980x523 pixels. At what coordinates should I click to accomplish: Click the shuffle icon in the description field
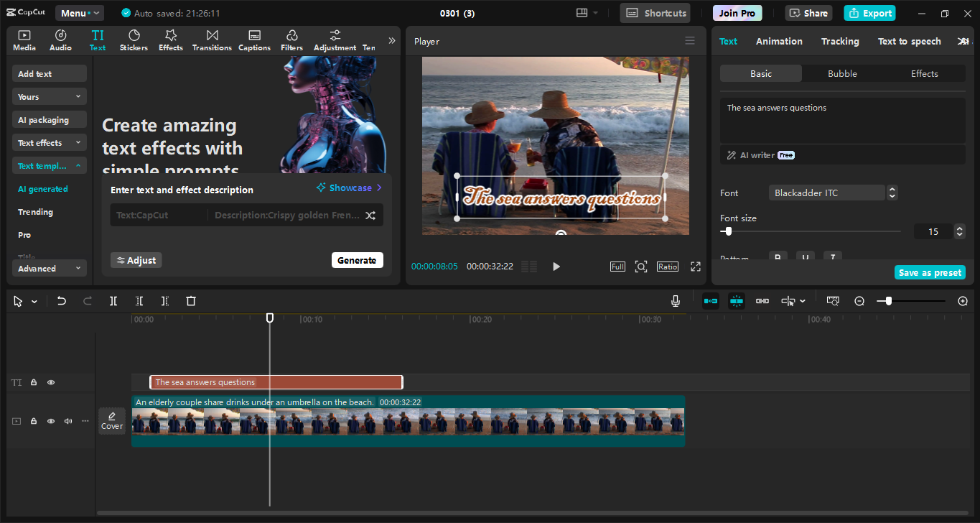pos(370,216)
